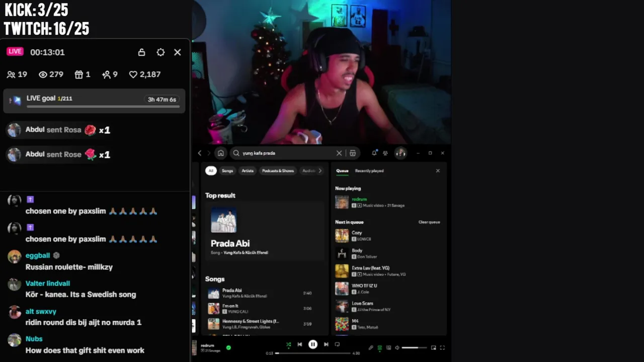Lock the LIVE panel with padlock icon
Viewport: 644px width, 362px height.
point(141,52)
